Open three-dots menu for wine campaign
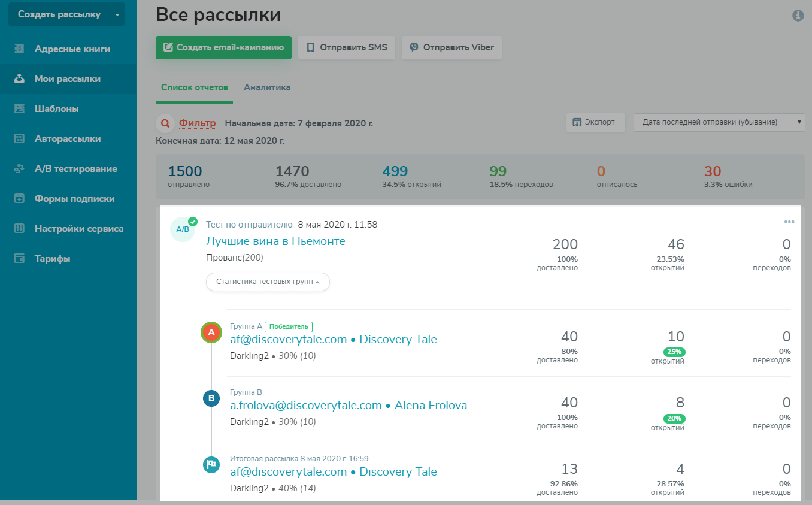Viewport: 812px width, 505px height. [789, 222]
